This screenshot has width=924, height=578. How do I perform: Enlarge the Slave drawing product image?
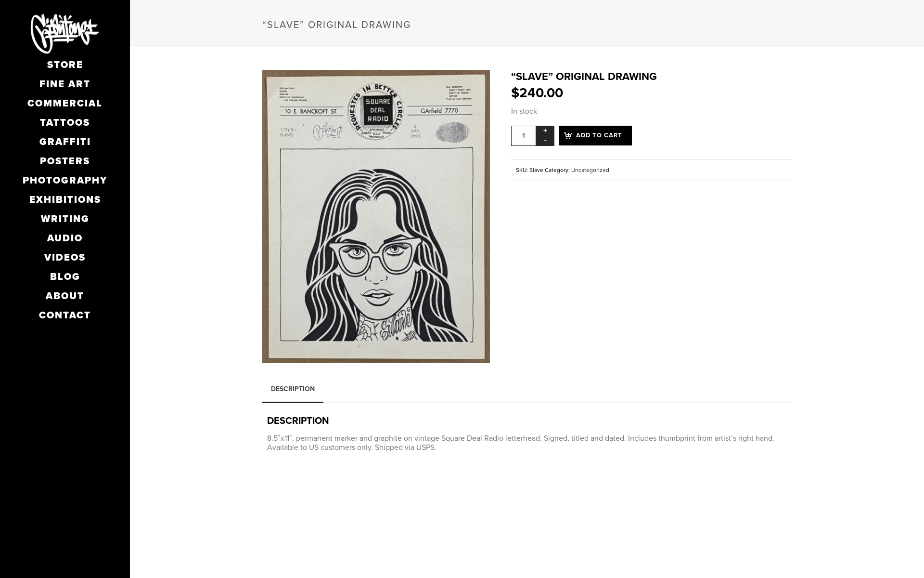(376, 216)
